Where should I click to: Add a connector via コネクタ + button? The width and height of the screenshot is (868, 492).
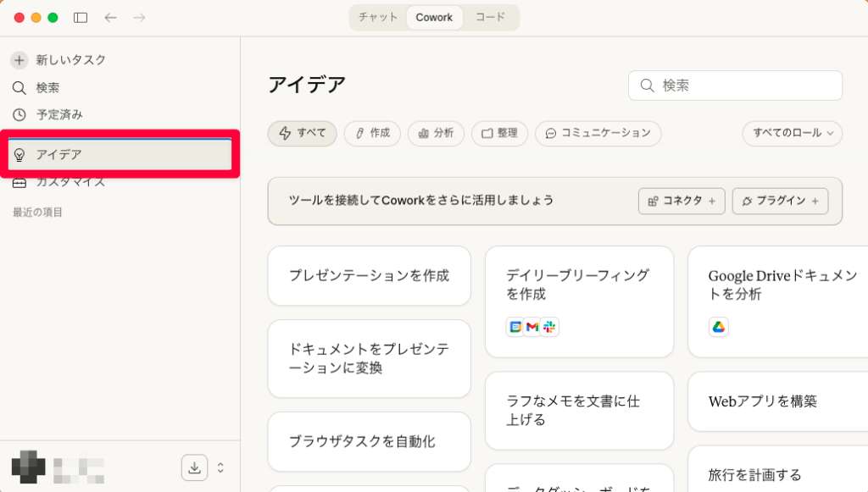pos(682,201)
